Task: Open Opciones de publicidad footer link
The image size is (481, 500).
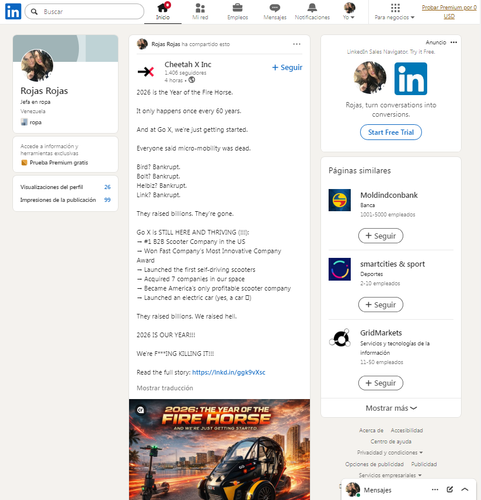Action: (374, 464)
